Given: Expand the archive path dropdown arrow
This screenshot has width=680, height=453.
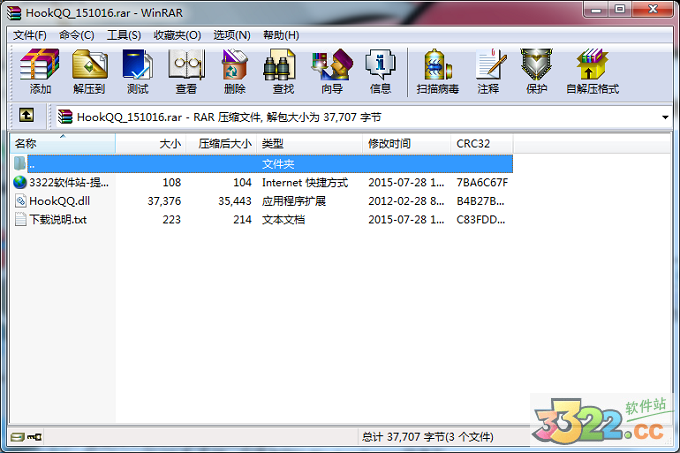Looking at the screenshot, I should tap(666, 117).
